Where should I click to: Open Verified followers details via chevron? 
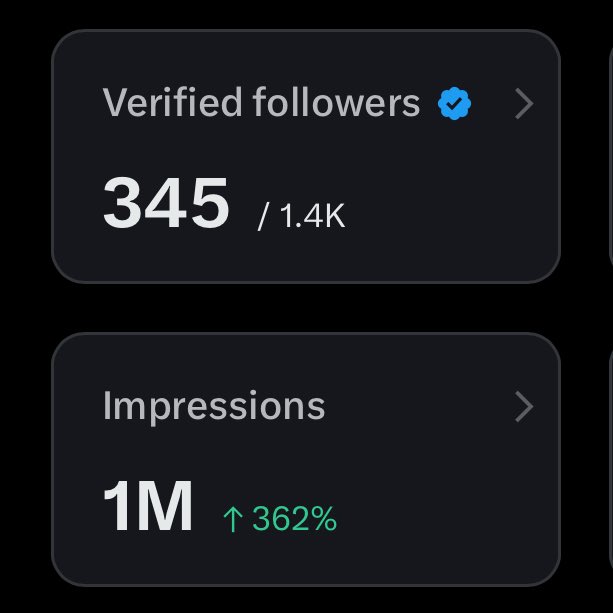point(524,104)
